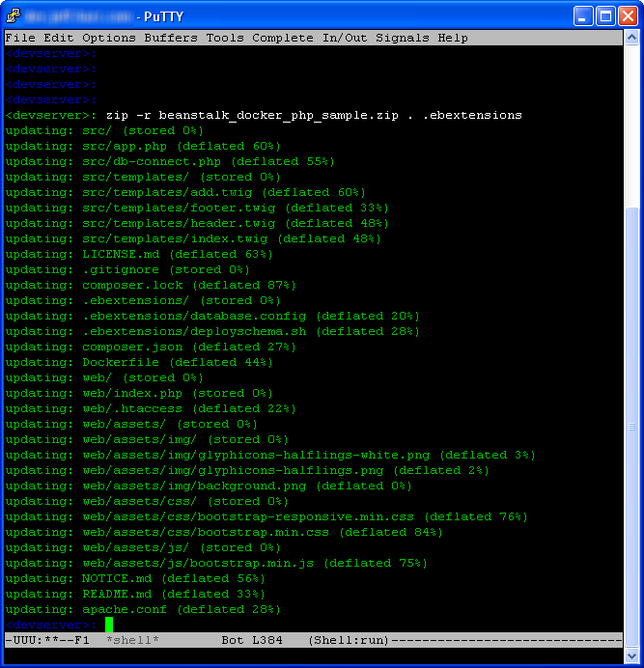Open the Buffers menu
This screenshot has height=668, width=644.
[171, 38]
